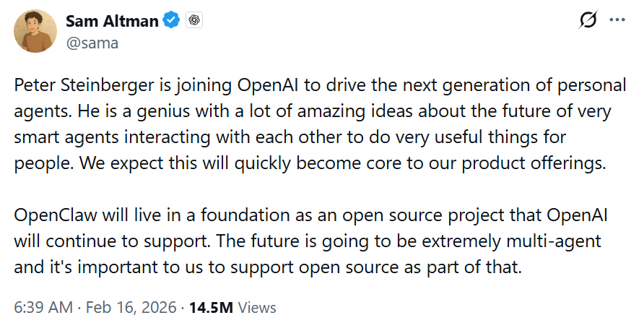This screenshot has width=644, height=323.
Task: Click the OpenAI affiliation badge icon
Action: pos(193,21)
